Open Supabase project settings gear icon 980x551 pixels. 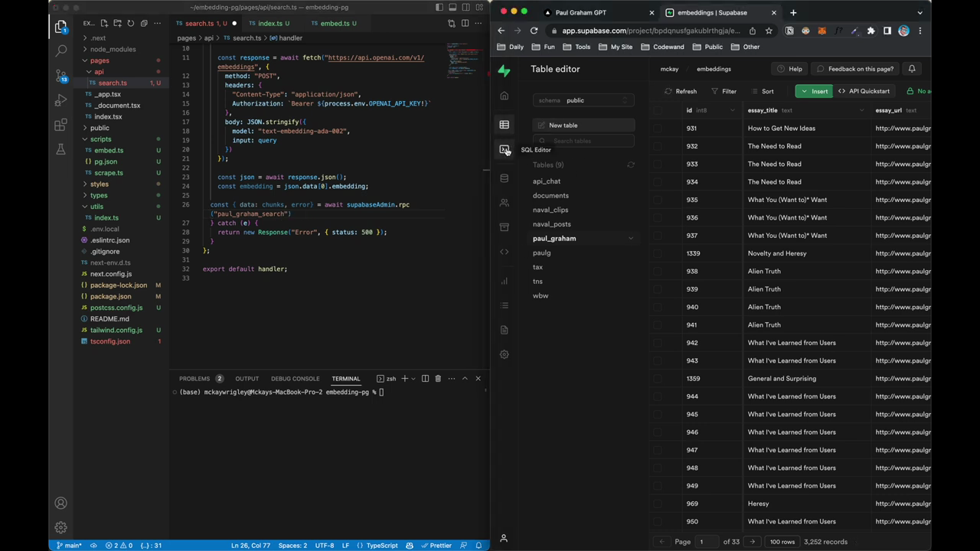pos(504,354)
